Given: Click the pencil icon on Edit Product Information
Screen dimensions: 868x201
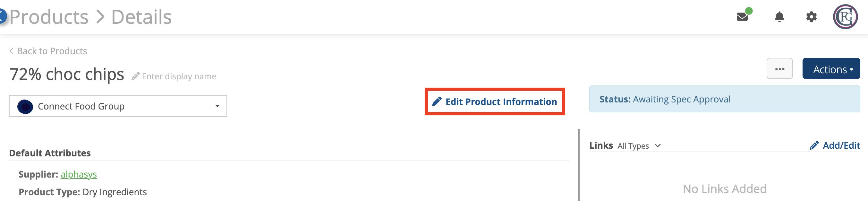Looking at the screenshot, I should coord(437,101).
